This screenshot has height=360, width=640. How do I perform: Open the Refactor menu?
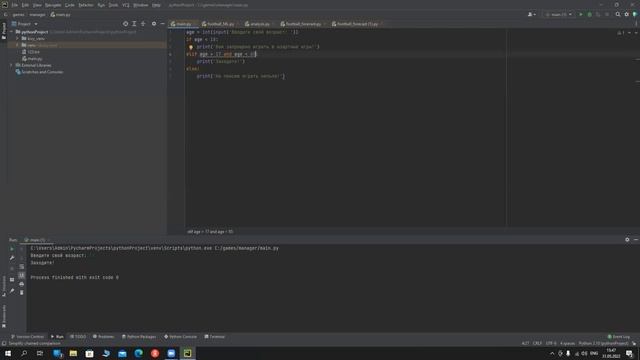point(86,5)
